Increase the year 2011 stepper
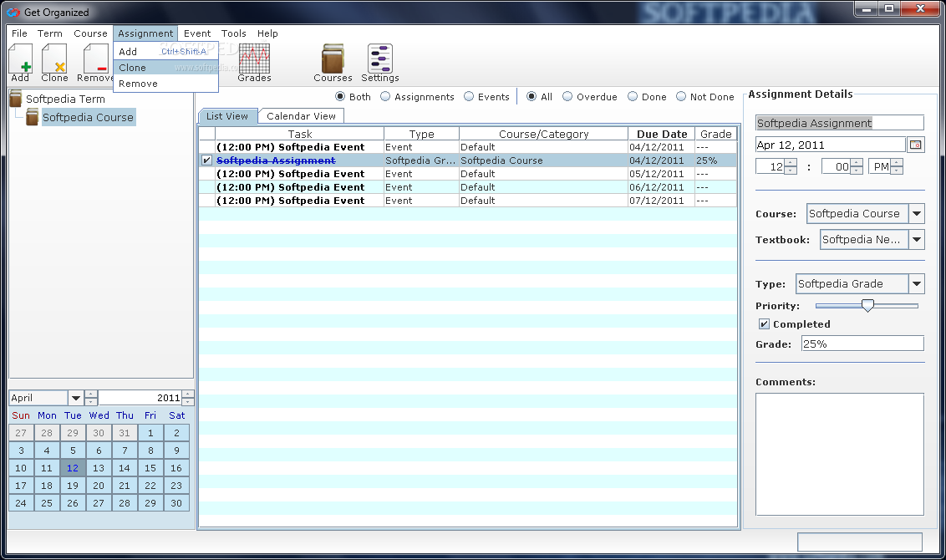 tap(188, 394)
